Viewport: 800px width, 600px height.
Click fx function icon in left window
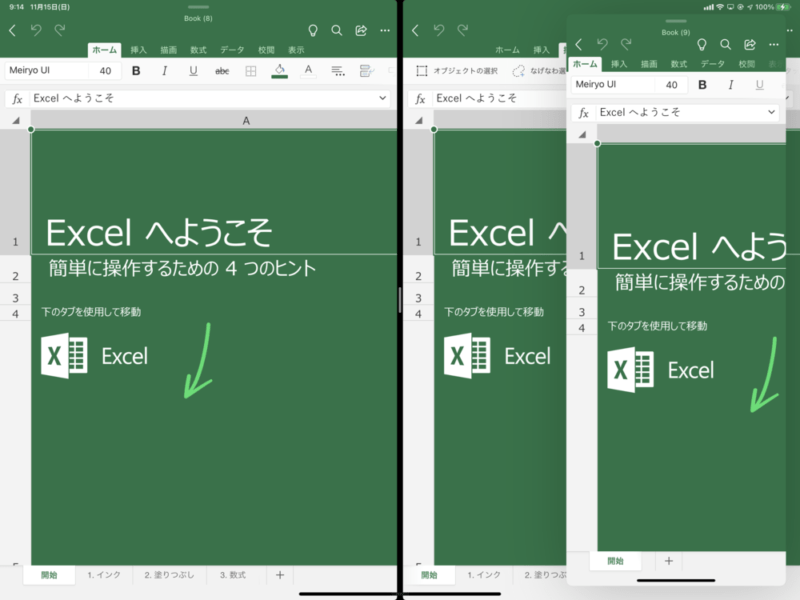tap(17, 98)
